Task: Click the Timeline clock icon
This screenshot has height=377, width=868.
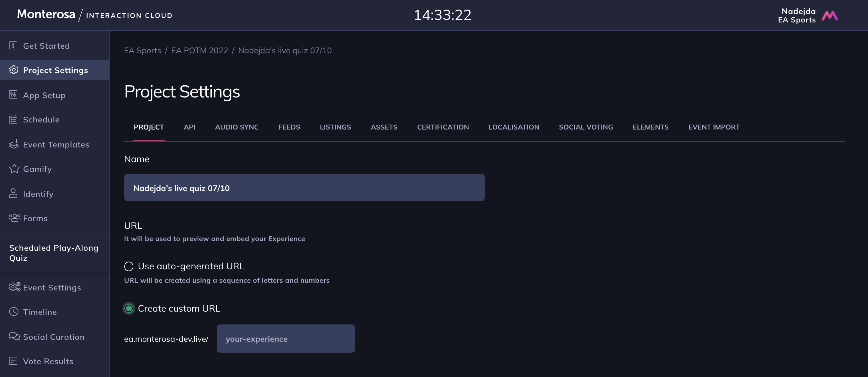Action: pyautogui.click(x=13, y=311)
